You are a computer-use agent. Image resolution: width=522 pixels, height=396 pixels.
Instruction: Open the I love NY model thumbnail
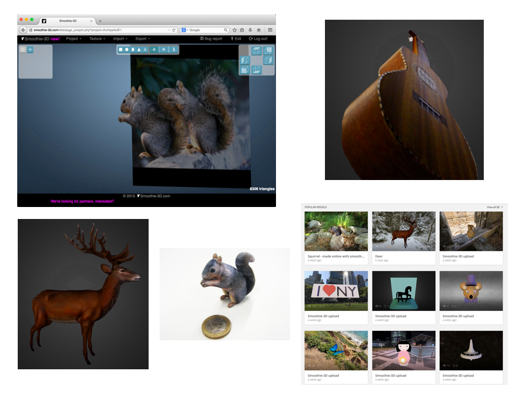336,291
